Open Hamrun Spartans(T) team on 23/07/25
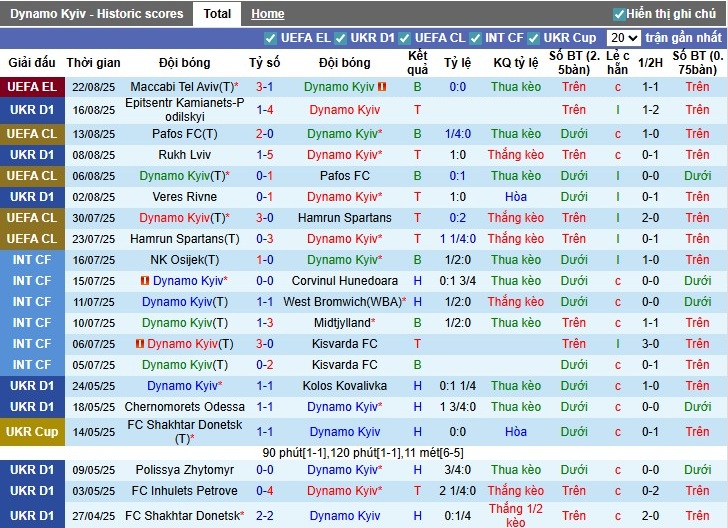 coord(184,239)
